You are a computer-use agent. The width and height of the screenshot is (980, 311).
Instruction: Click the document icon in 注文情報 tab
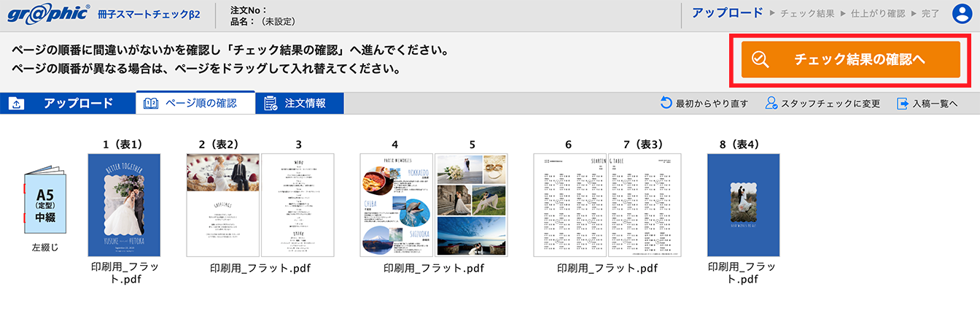271,104
